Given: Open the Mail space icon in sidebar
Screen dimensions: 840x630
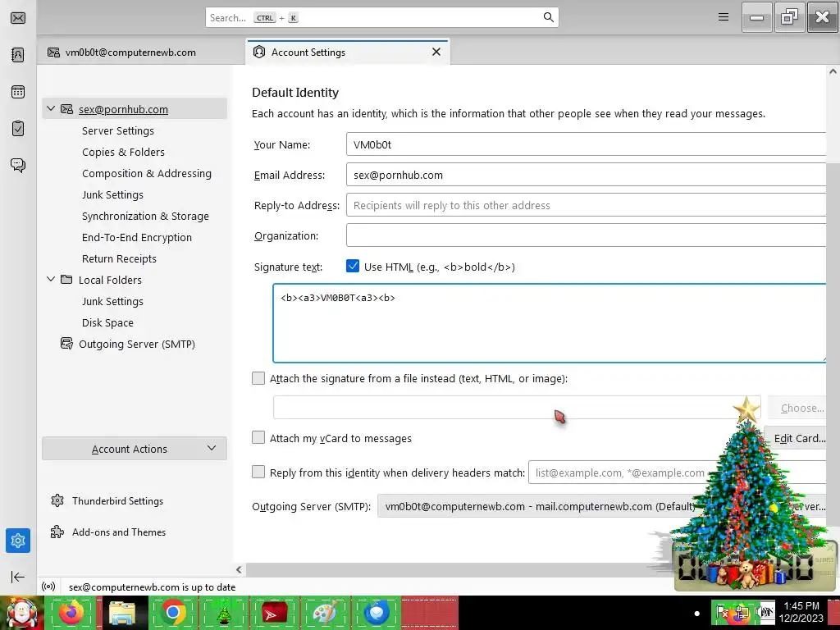Looking at the screenshot, I should 18,18.
